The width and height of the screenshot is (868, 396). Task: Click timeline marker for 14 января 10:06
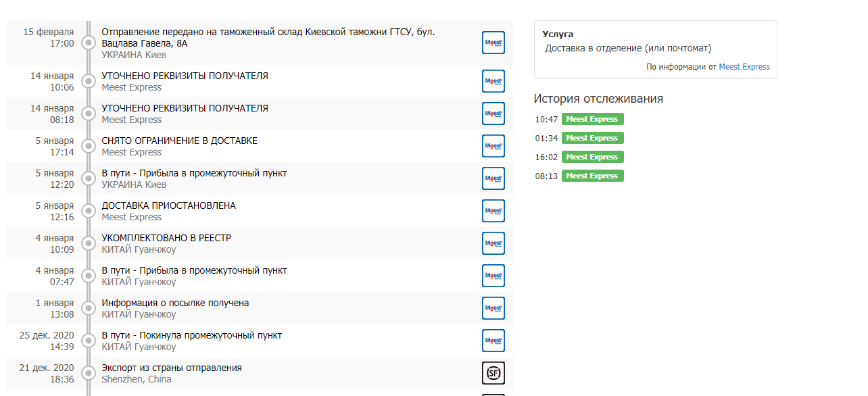(x=88, y=81)
